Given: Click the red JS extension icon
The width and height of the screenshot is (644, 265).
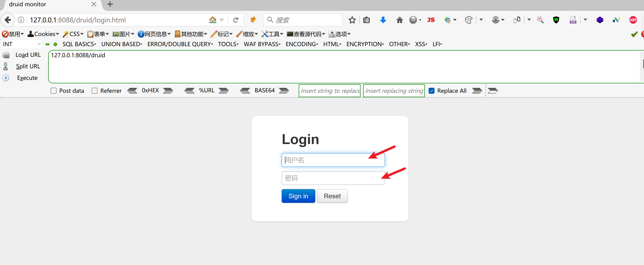Looking at the screenshot, I should pos(431,20).
